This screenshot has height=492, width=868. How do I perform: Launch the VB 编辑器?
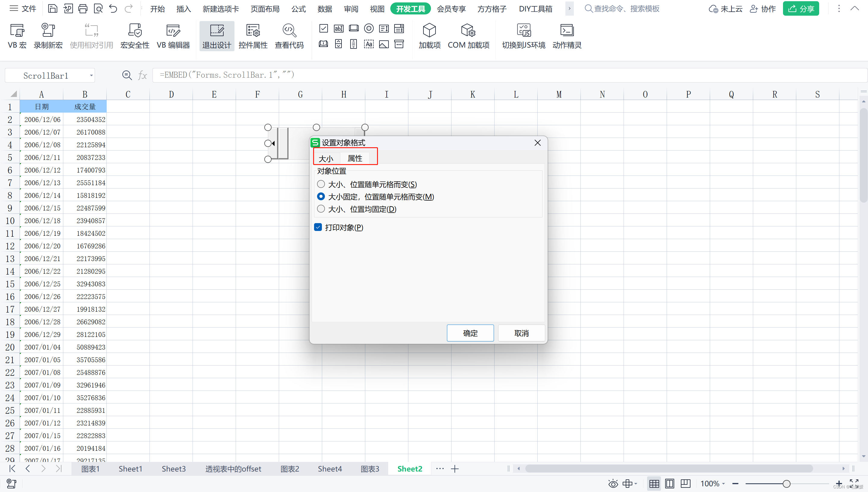pyautogui.click(x=173, y=36)
